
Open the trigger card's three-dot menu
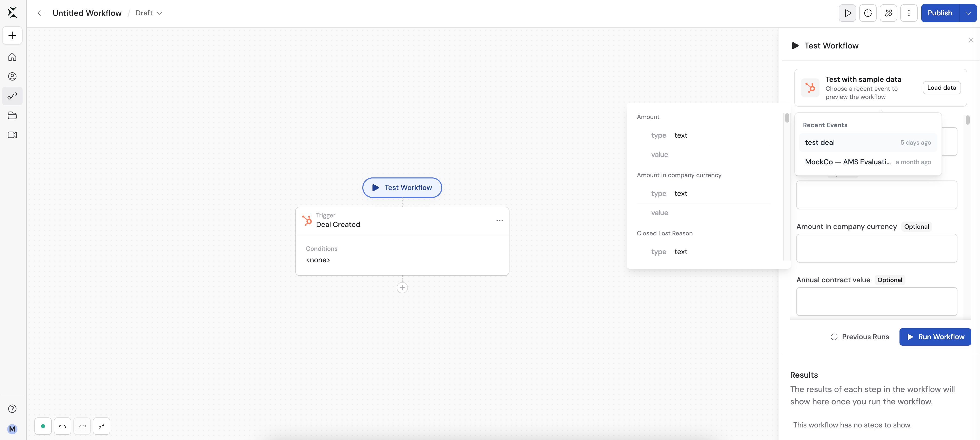(x=499, y=221)
